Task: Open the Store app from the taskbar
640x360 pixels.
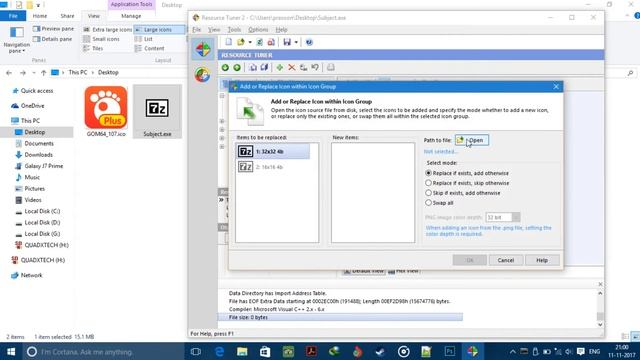Action: (x=265, y=351)
